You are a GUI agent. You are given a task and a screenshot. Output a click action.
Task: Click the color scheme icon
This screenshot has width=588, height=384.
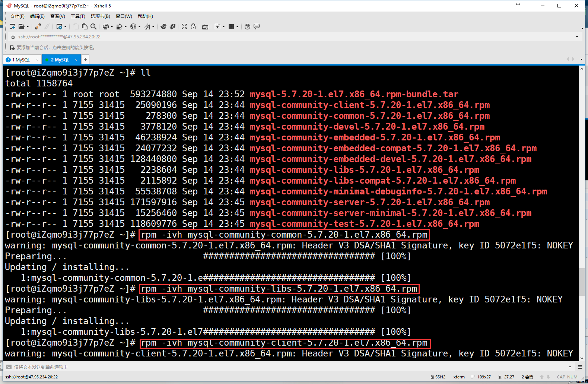(x=120, y=26)
